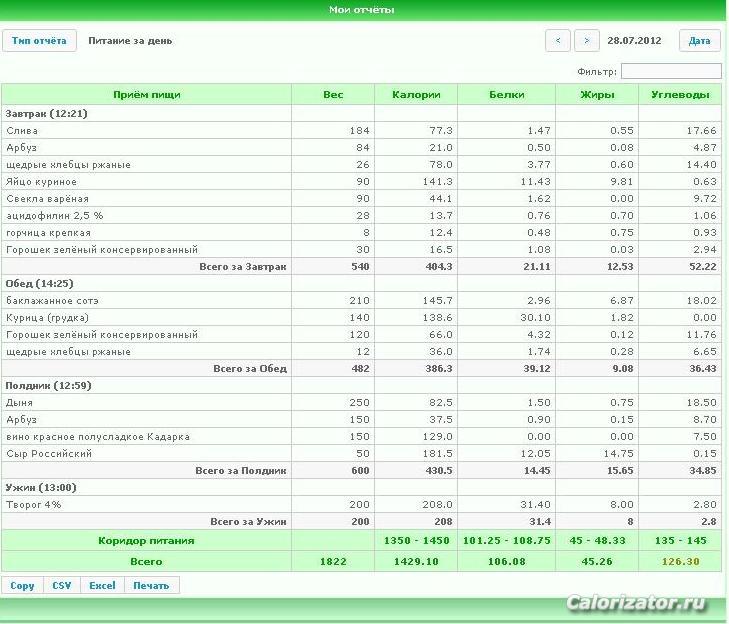The height and width of the screenshot is (624, 729).
Task: Click calories corridor value 1350 - 1450
Action: [417, 541]
